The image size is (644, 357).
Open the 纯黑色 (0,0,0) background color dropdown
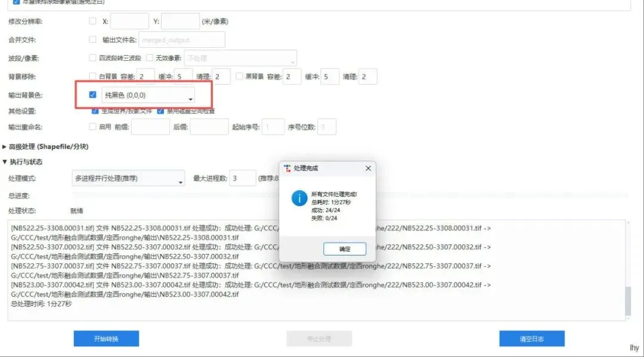(148, 95)
